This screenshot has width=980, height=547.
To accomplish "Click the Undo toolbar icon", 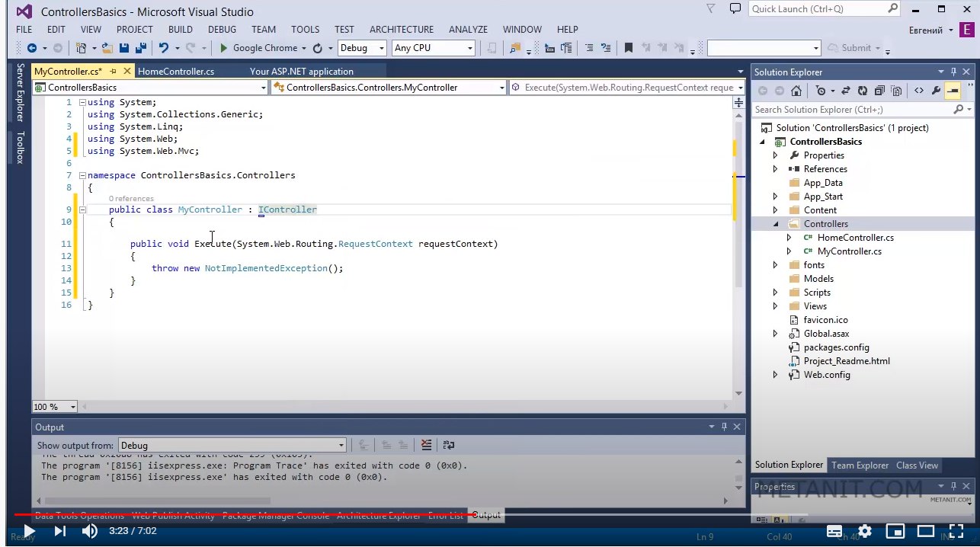I will point(163,48).
